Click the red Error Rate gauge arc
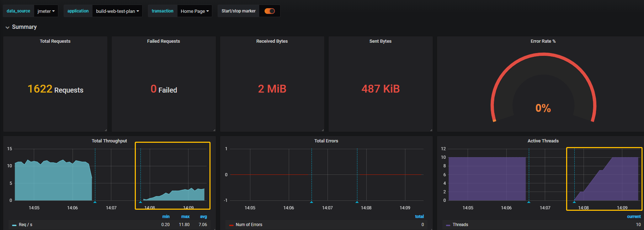The width and height of the screenshot is (644, 230). click(543, 54)
